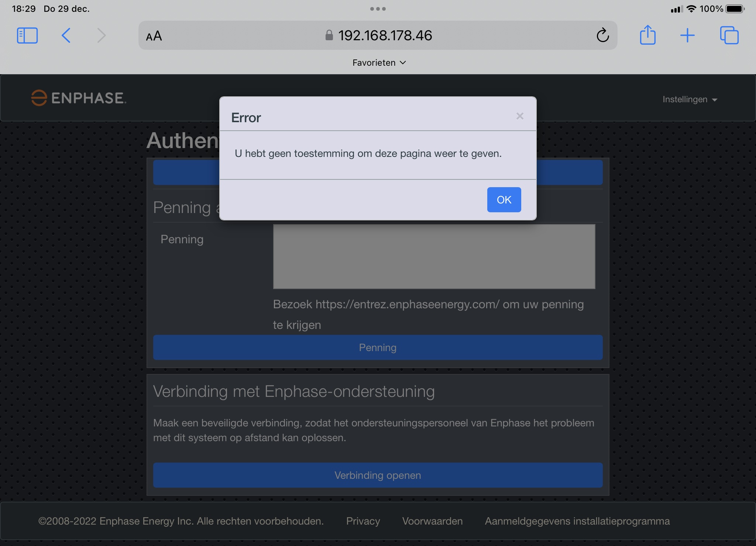The height and width of the screenshot is (546, 756).
Task: Close the Error dialog with X
Action: 520,116
